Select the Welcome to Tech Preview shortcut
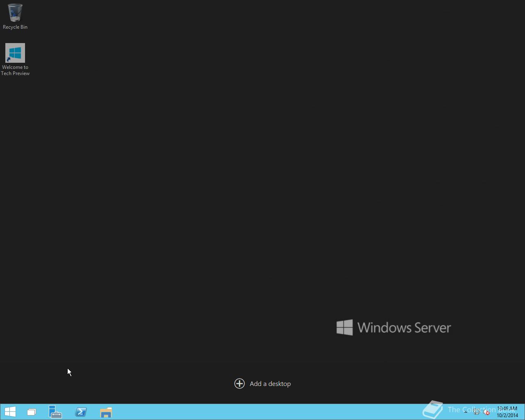This screenshot has width=525, height=420. (x=15, y=59)
